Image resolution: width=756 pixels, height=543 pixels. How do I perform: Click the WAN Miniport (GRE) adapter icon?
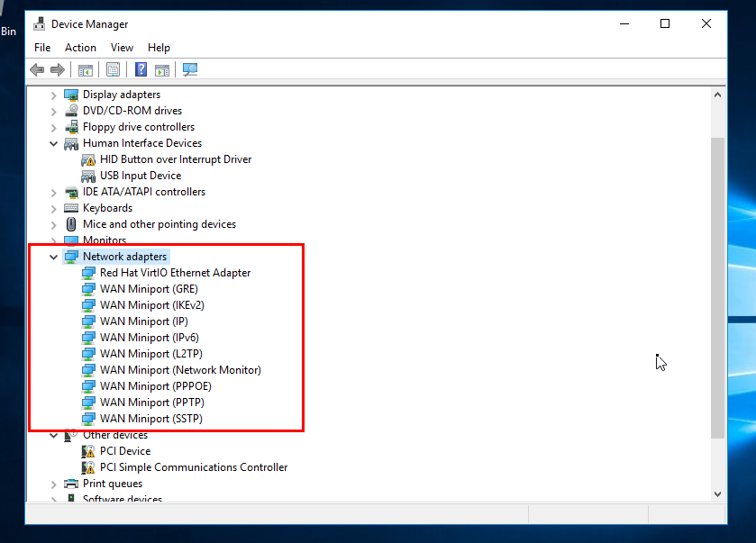click(x=88, y=289)
